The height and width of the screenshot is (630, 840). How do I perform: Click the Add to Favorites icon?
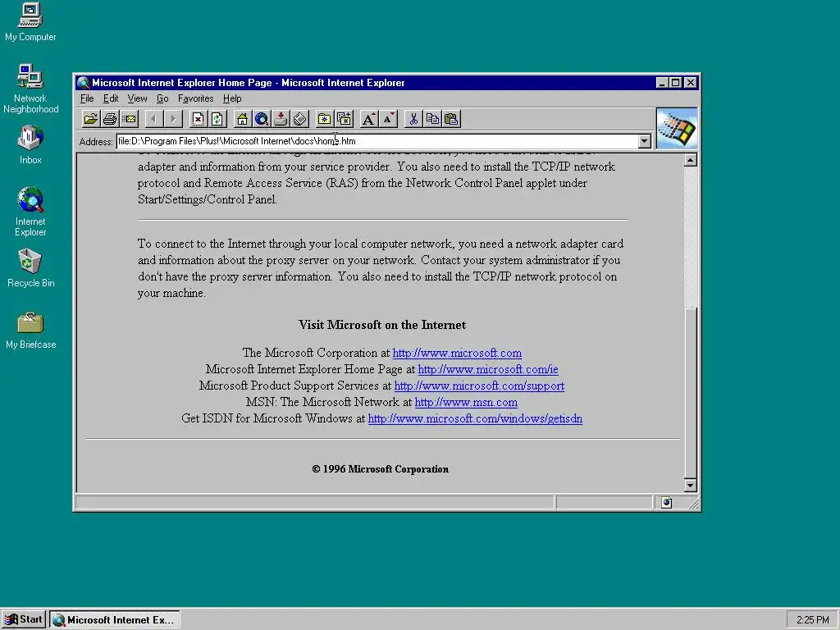click(x=344, y=119)
